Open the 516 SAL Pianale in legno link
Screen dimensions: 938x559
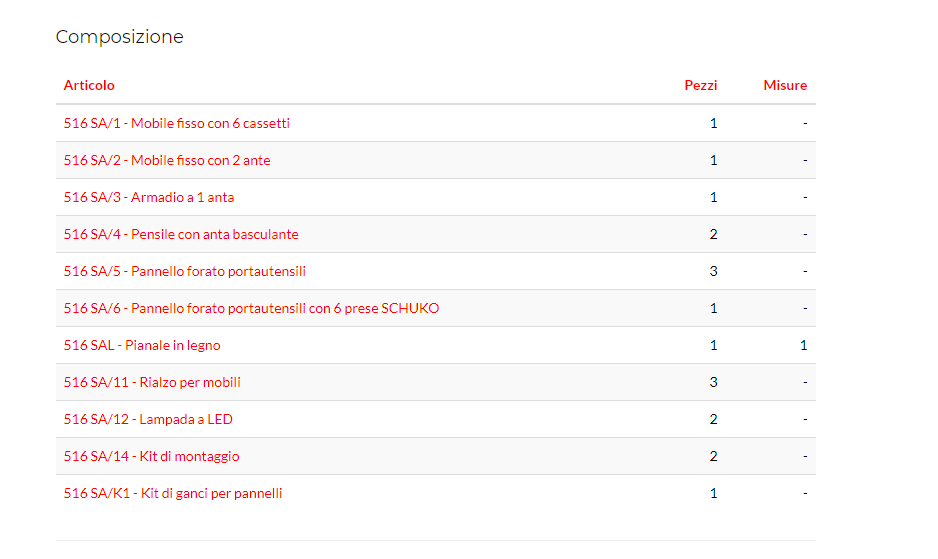click(142, 345)
